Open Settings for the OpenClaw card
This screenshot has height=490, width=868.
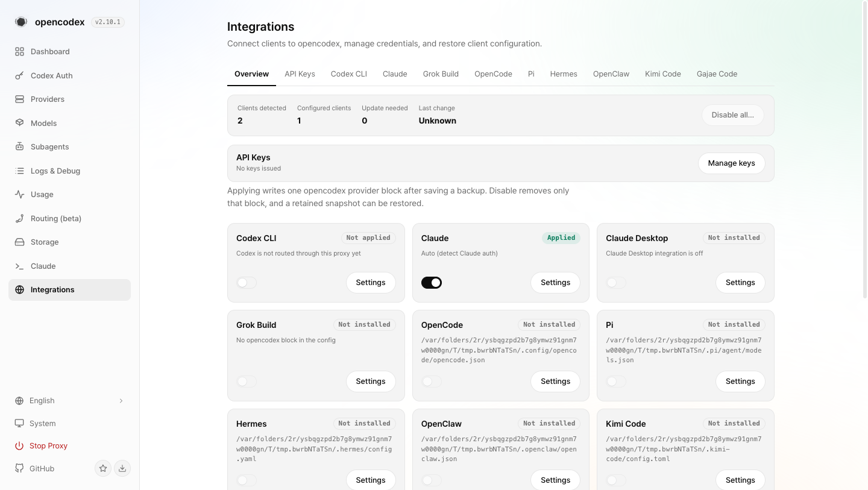point(555,480)
